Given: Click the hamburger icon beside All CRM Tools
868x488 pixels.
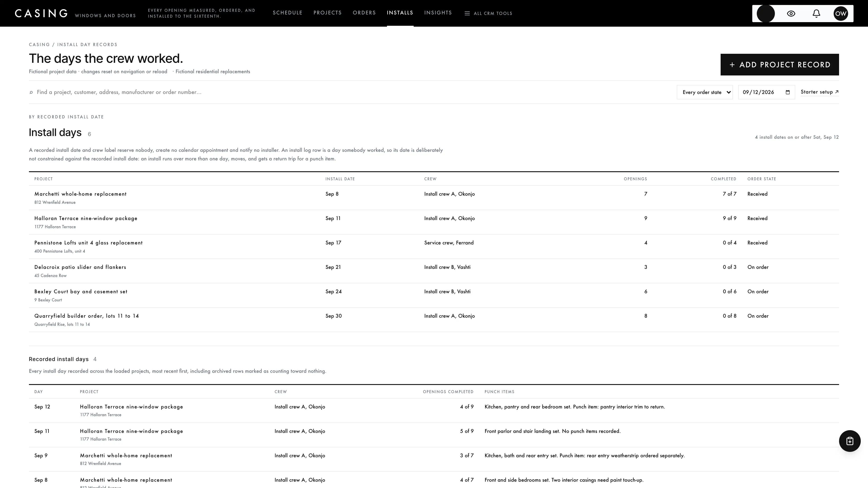Looking at the screenshot, I should 467,14.
